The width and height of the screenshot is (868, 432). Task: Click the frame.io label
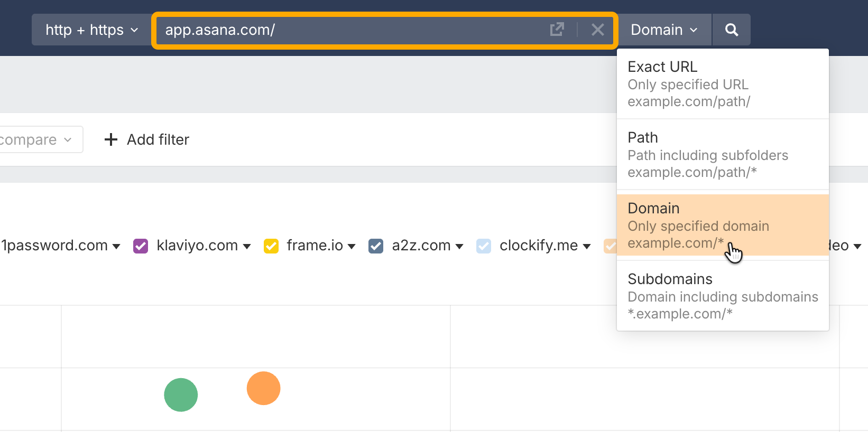(x=315, y=246)
